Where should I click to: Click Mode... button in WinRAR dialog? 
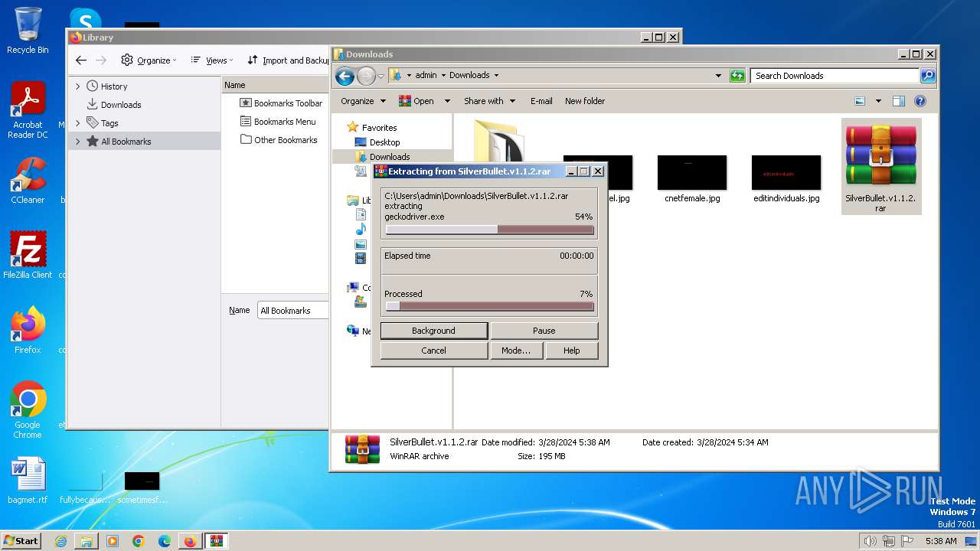click(x=515, y=350)
